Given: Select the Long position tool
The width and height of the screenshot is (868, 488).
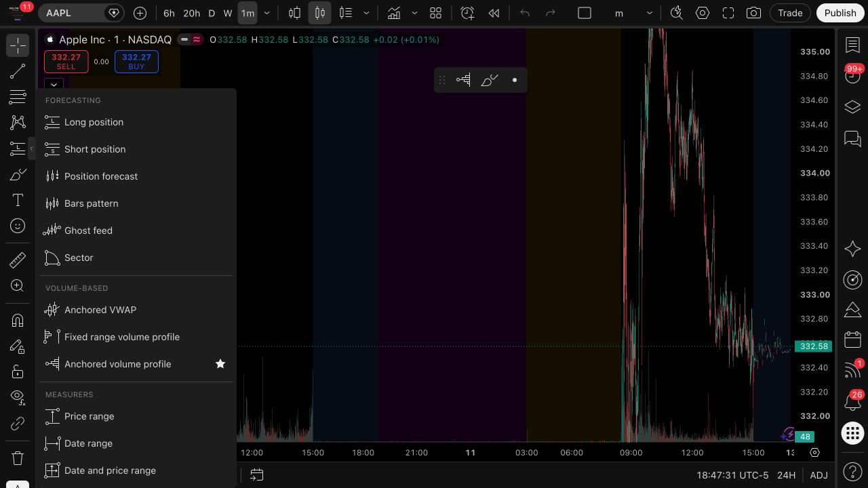Looking at the screenshot, I should (136, 122).
